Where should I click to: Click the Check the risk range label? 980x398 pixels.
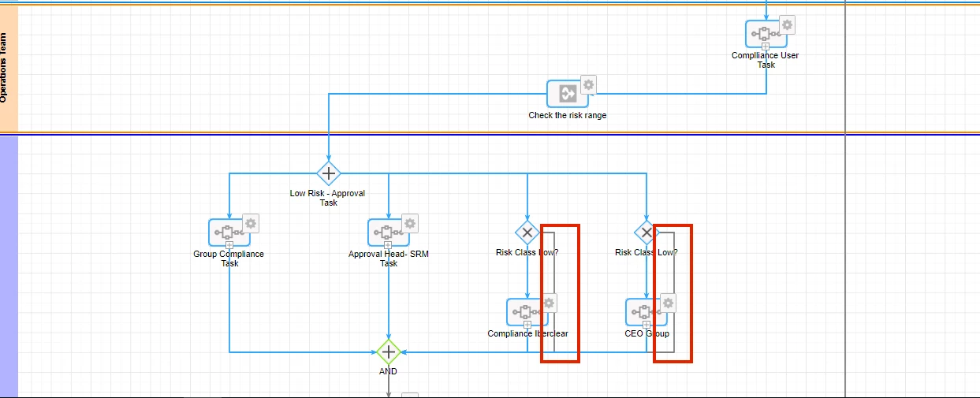568,115
